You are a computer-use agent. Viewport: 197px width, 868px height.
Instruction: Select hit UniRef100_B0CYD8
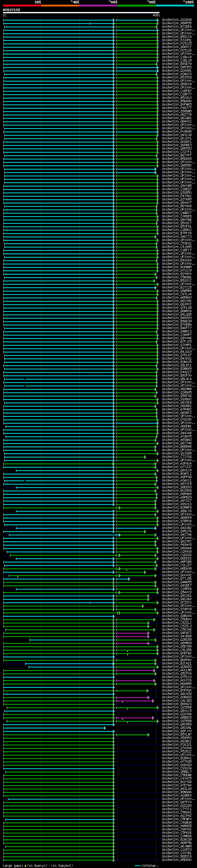(177, 782)
